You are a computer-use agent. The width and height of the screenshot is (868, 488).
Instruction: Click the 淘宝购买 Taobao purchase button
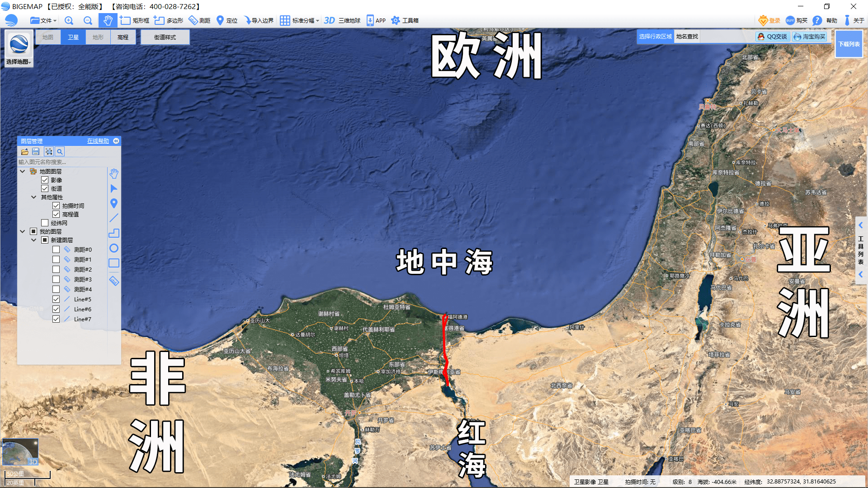[809, 37]
